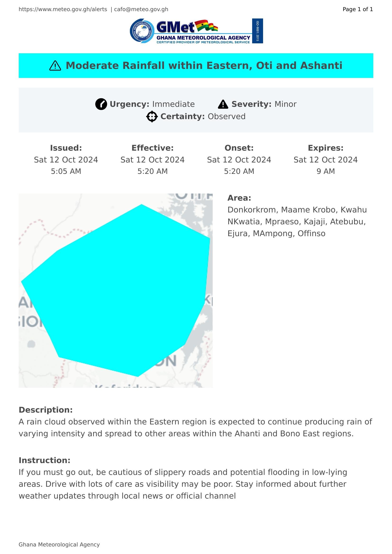Click the cyan alert title banner
This screenshot has height=554, width=392.
pyautogui.click(x=196, y=66)
